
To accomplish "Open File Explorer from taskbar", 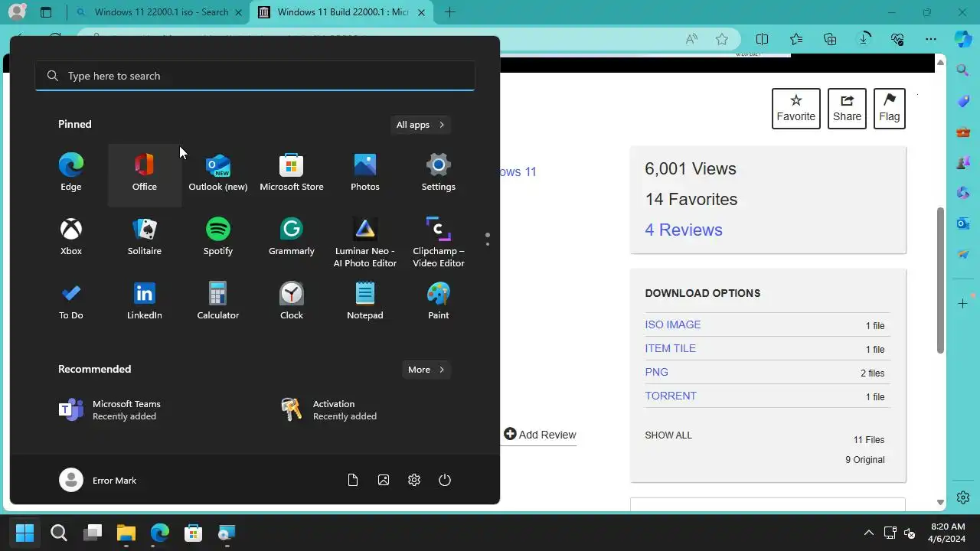I will (126, 533).
